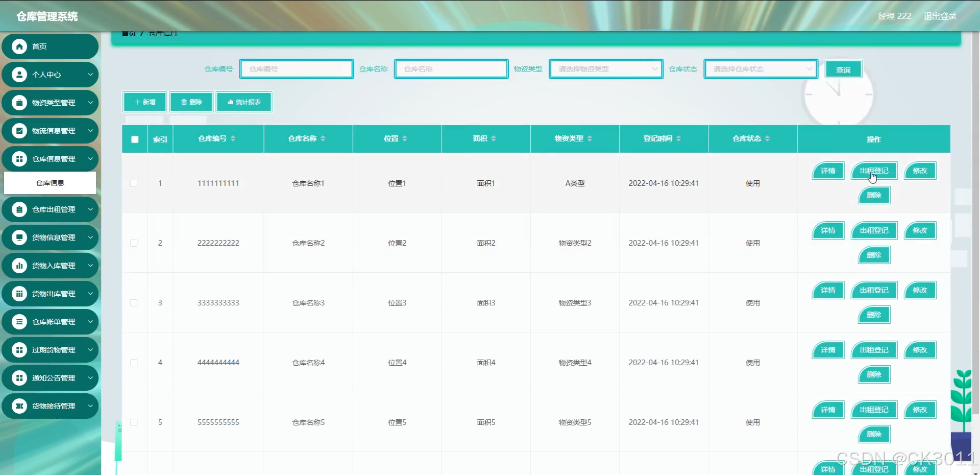
Task: Open the 仓库状态 filter dropdown
Action: click(x=761, y=69)
